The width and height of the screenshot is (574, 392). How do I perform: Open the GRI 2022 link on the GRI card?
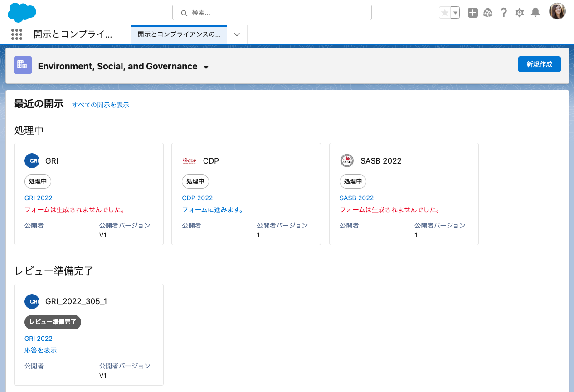click(39, 198)
